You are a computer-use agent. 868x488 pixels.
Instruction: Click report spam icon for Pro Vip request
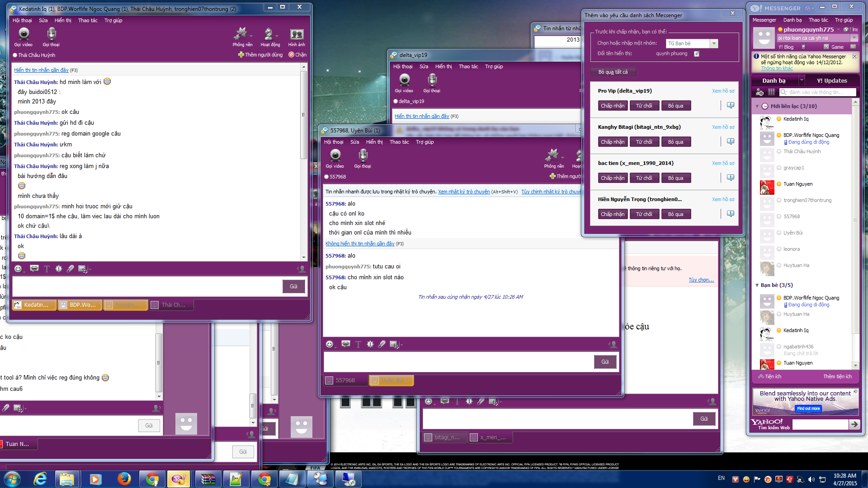731,105
